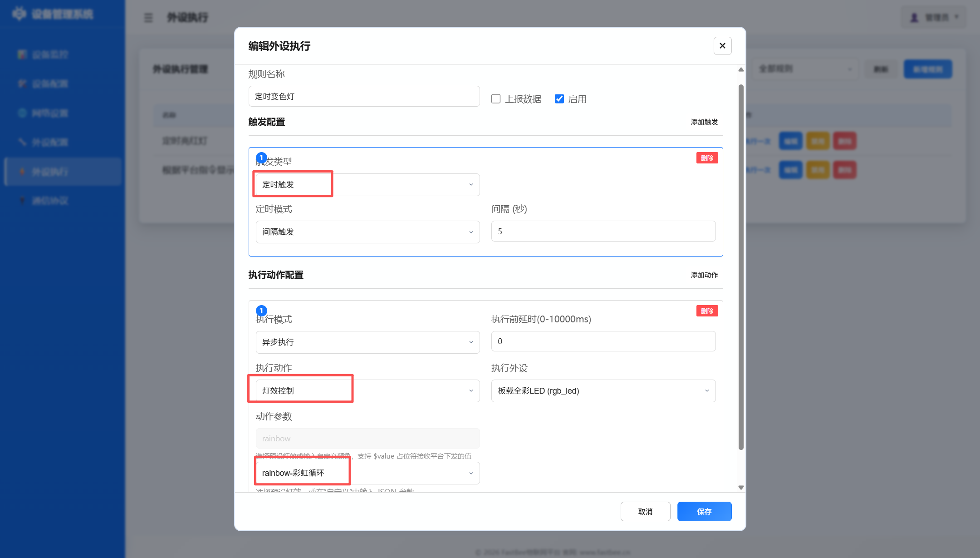The width and height of the screenshot is (980, 558).
Task: Click the red delete button in the second table row
Action: point(844,170)
